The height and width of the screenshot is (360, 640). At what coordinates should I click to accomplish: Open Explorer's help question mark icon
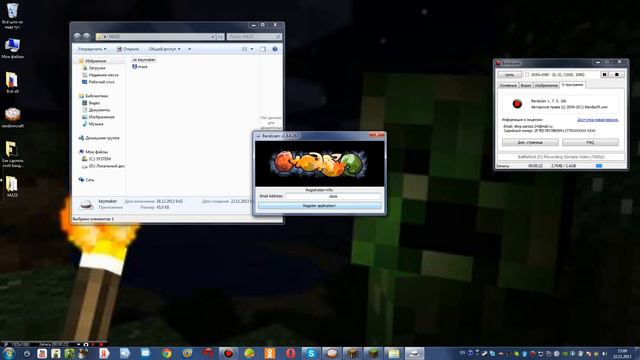(x=275, y=49)
